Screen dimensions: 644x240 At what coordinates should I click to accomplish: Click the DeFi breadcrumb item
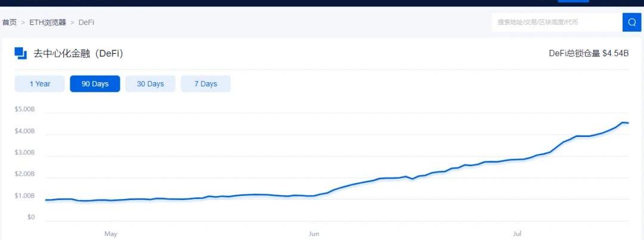coord(86,23)
